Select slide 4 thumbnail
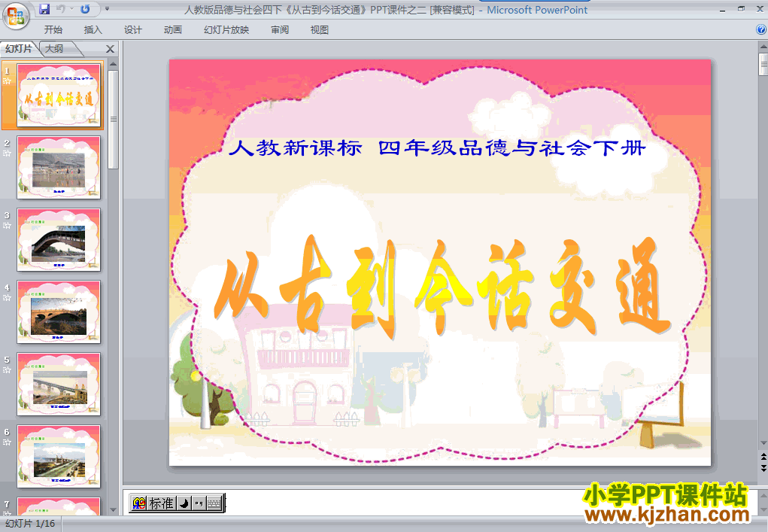The height and width of the screenshot is (532, 768). coord(59,312)
